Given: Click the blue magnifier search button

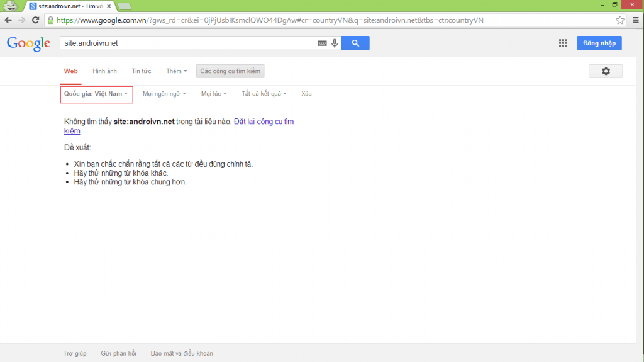Looking at the screenshot, I should click(355, 43).
